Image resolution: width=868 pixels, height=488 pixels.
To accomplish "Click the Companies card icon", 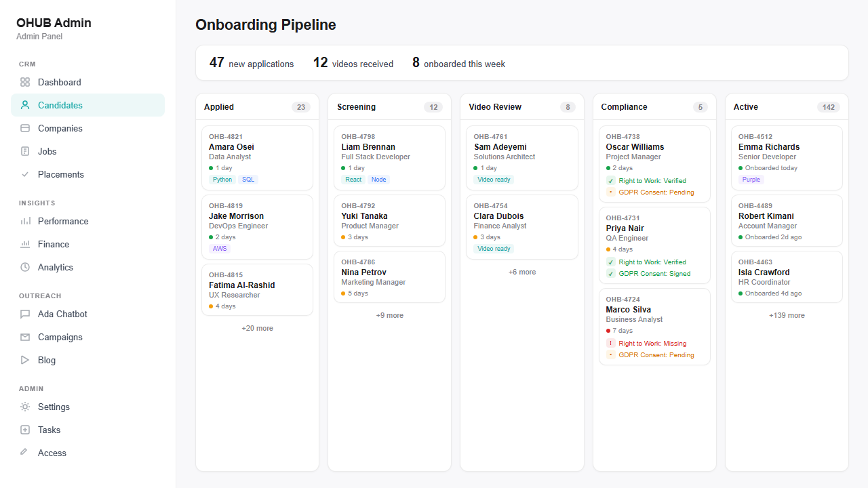I will coord(25,128).
